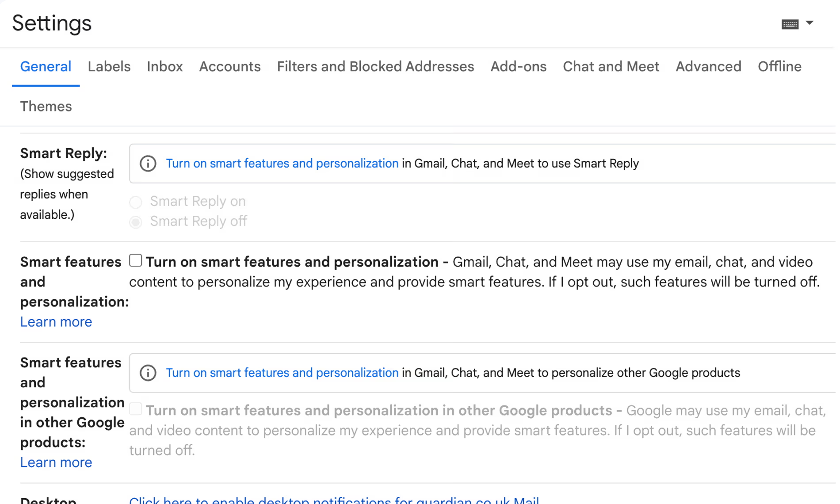Switch to the General tab
Viewport: 840px width, 504px height.
coord(46,66)
